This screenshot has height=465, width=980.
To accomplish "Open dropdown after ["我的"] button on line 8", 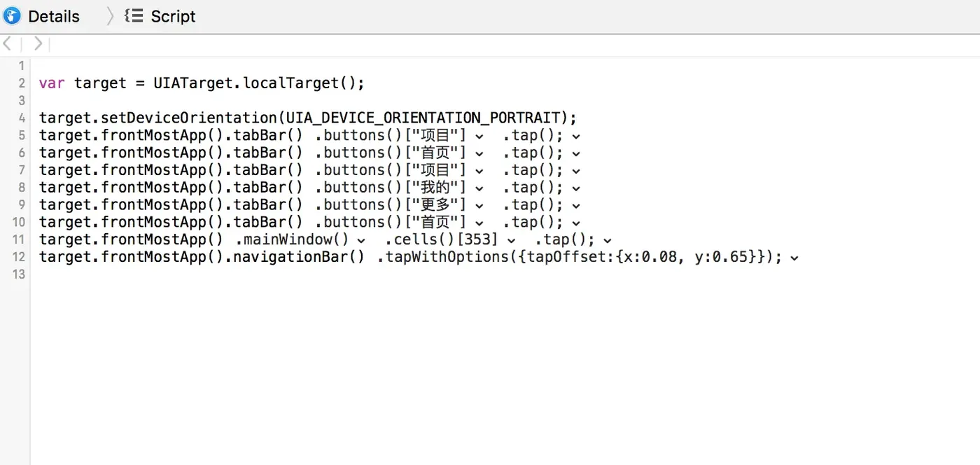I will (479, 189).
